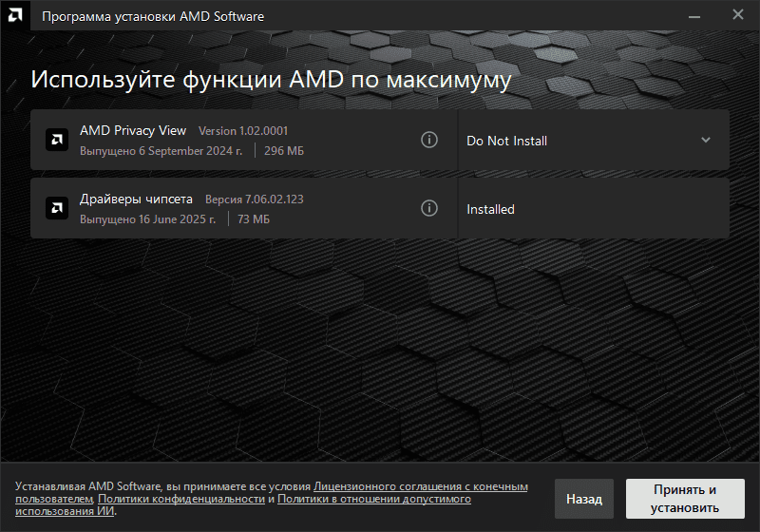
Task: Click Выпущено 16 June 2025 date
Action: point(148,219)
